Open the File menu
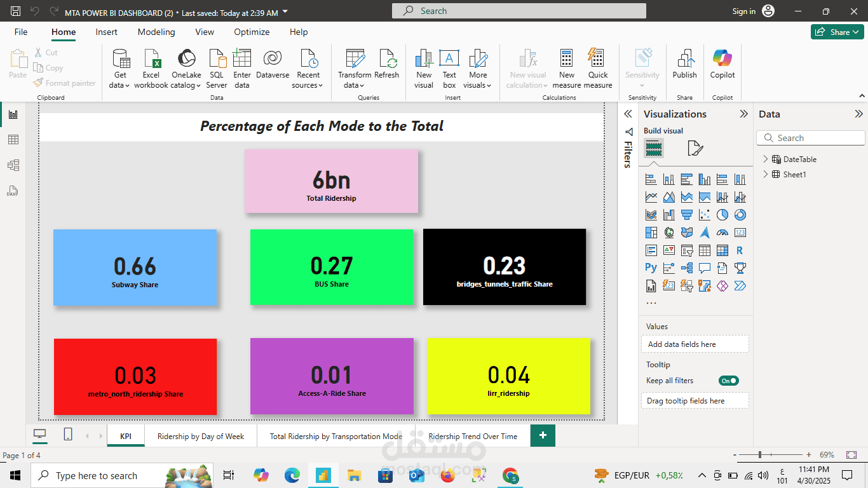 tap(21, 32)
